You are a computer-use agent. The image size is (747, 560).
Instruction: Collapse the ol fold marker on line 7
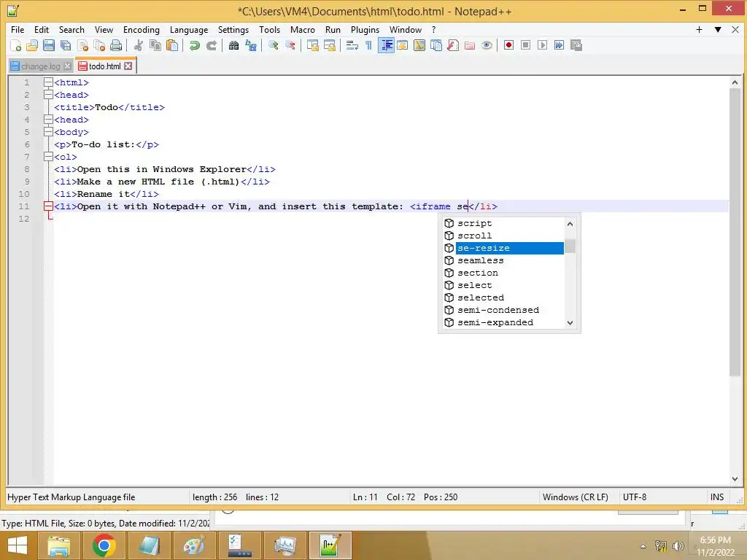pos(48,157)
